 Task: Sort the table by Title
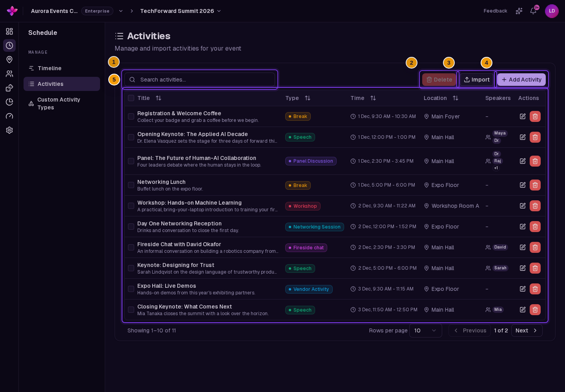[x=159, y=98]
